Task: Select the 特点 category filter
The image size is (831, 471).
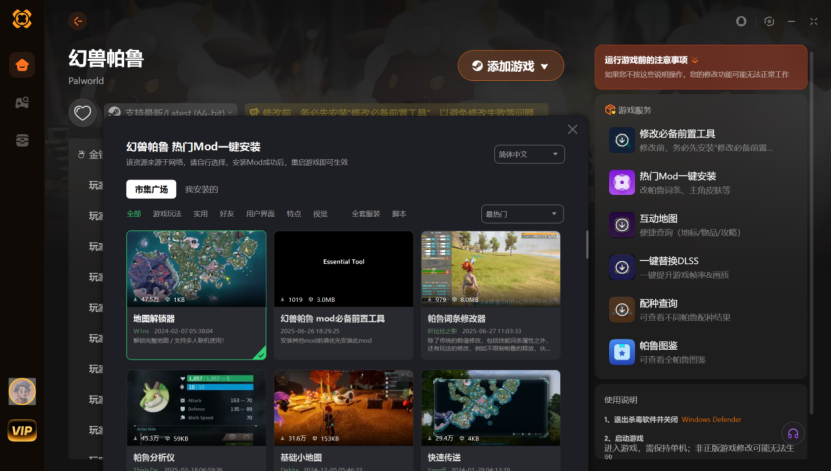Action: coord(294,214)
